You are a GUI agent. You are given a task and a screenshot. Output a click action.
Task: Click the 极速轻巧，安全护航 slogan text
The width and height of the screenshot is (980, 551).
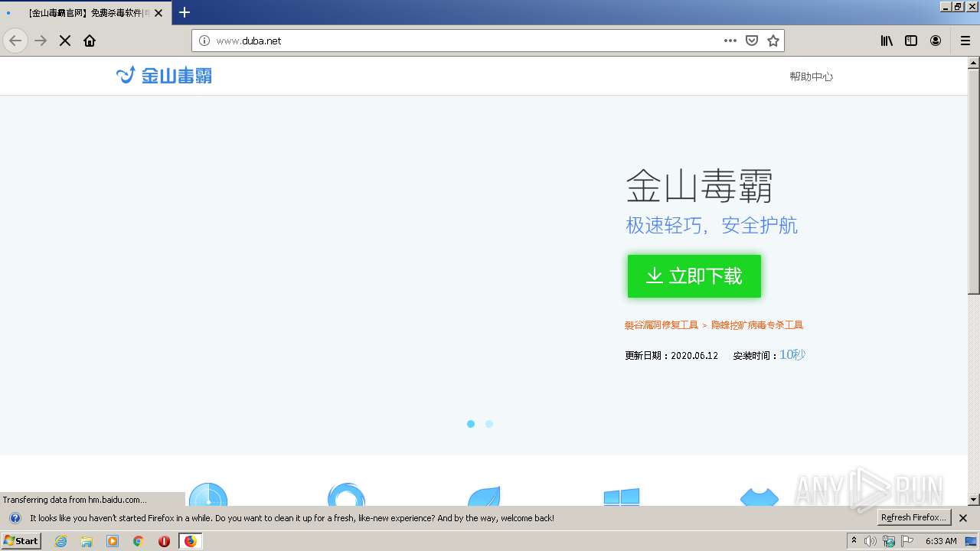(x=711, y=225)
